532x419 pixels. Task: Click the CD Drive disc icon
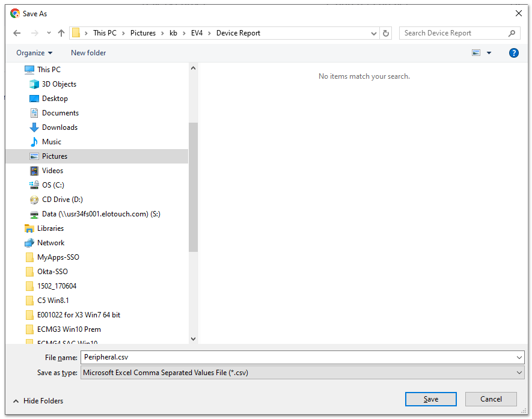click(x=34, y=200)
